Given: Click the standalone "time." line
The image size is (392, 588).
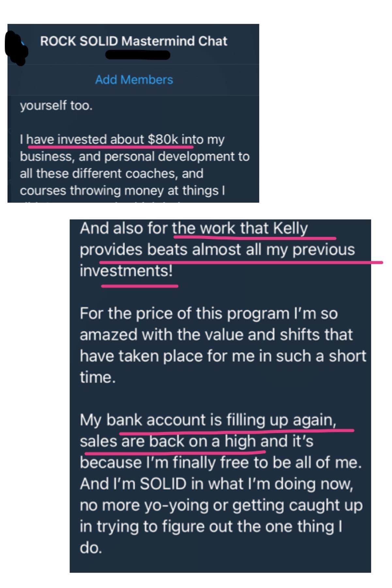Looking at the screenshot, I should (98, 377).
